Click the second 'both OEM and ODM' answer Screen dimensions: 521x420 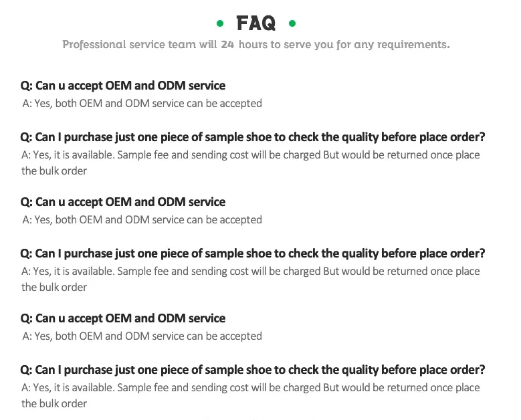142,219
